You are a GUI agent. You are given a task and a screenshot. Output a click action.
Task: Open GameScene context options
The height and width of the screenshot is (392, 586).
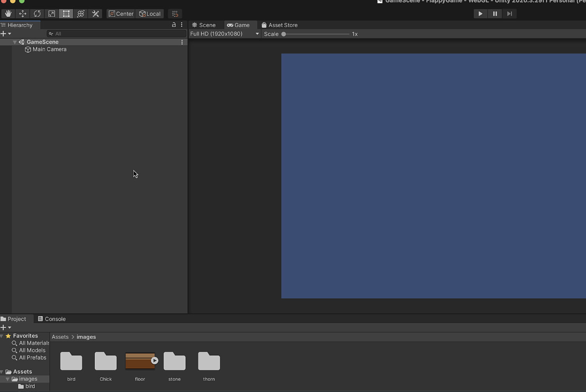pyautogui.click(x=182, y=42)
